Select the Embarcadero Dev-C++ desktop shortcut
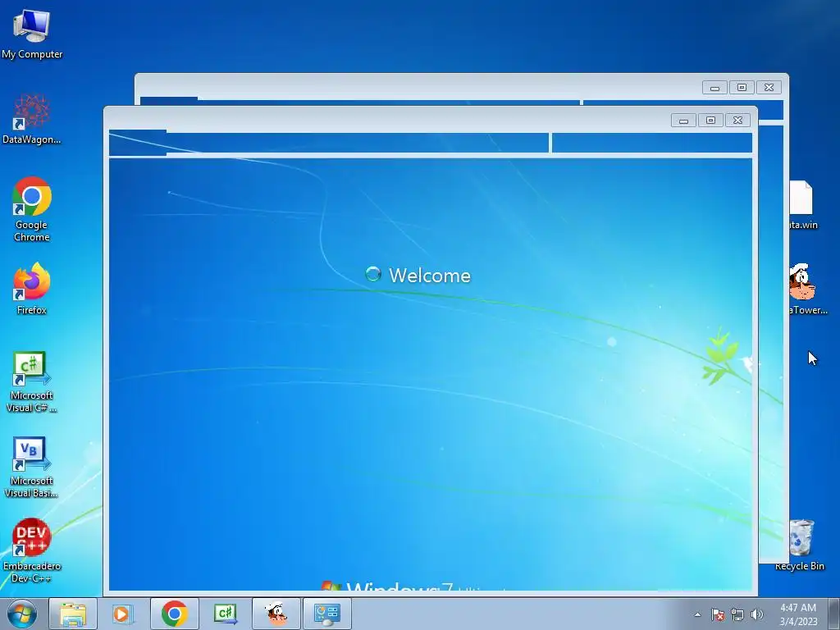Screen dimensions: 840x630 point(32,550)
